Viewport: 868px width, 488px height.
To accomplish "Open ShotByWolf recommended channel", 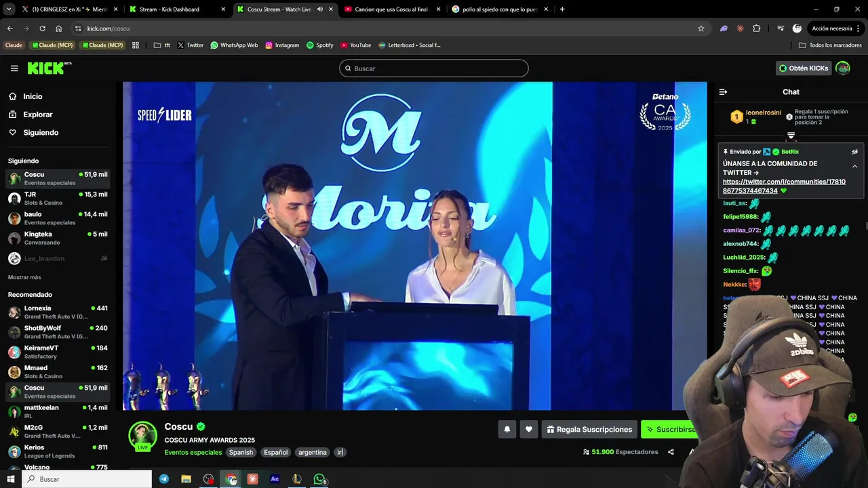I will point(58,332).
